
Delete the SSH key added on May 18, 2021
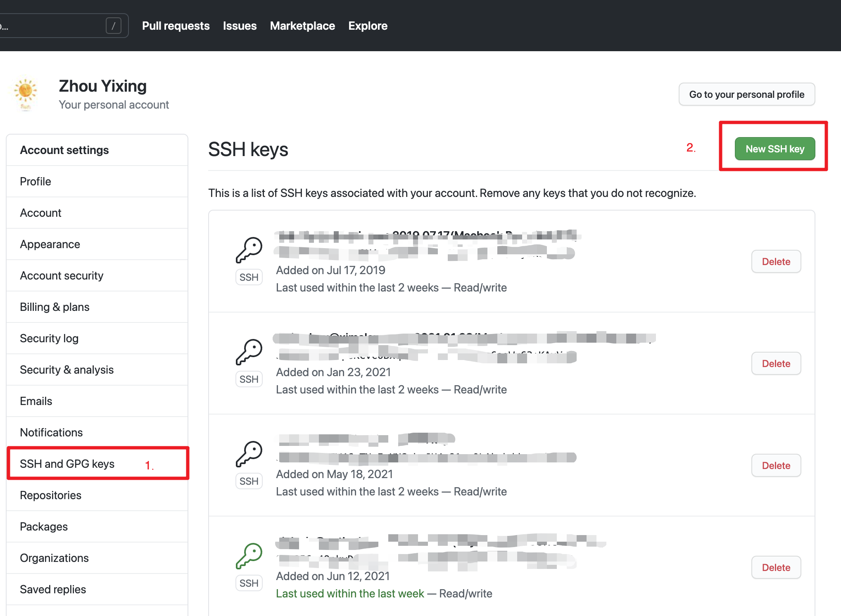(776, 465)
